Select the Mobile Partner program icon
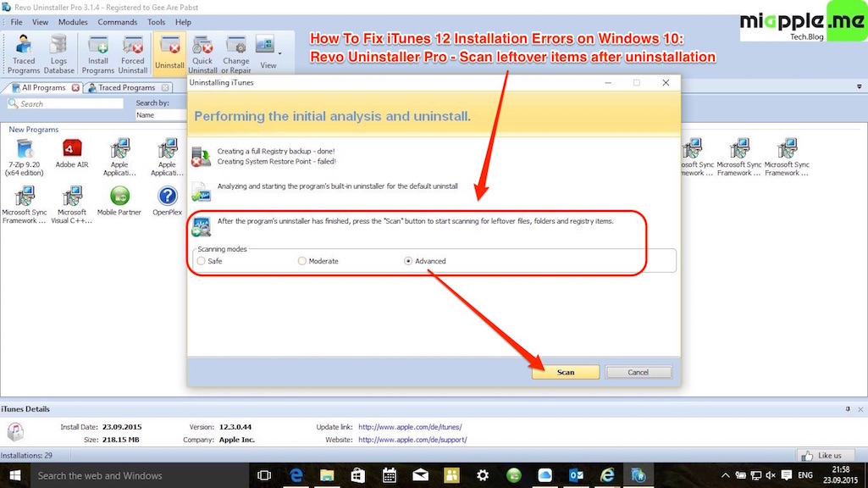The image size is (868, 488). 119,202
